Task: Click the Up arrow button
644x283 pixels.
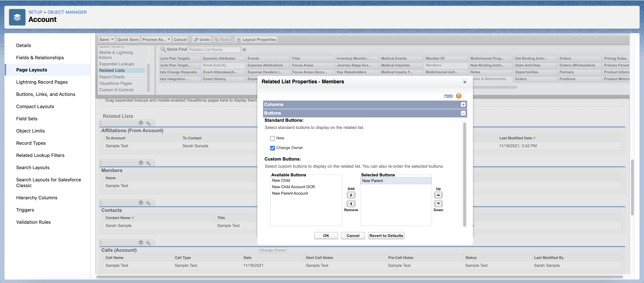Action: [438, 195]
